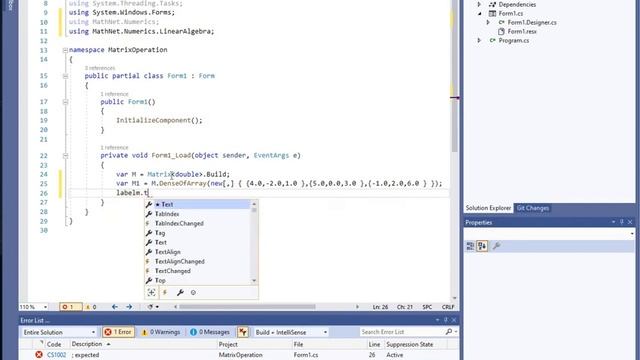The height and width of the screenshot is (360, 640).
Task: Open the code cleanup brush dropdown
Action: coord(153,307)
